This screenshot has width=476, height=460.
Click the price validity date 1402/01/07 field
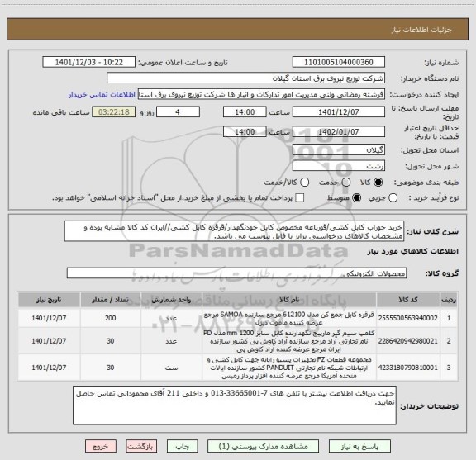339,131
